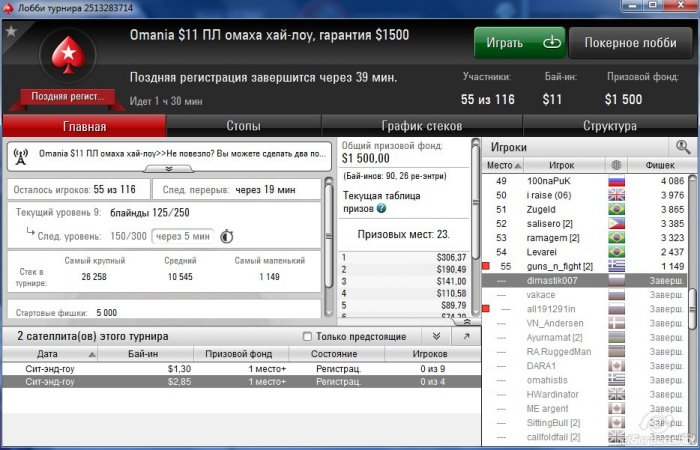Screen dimensions: 700x450
Task: Switch to the Столы tab
Action: (243, 126)
